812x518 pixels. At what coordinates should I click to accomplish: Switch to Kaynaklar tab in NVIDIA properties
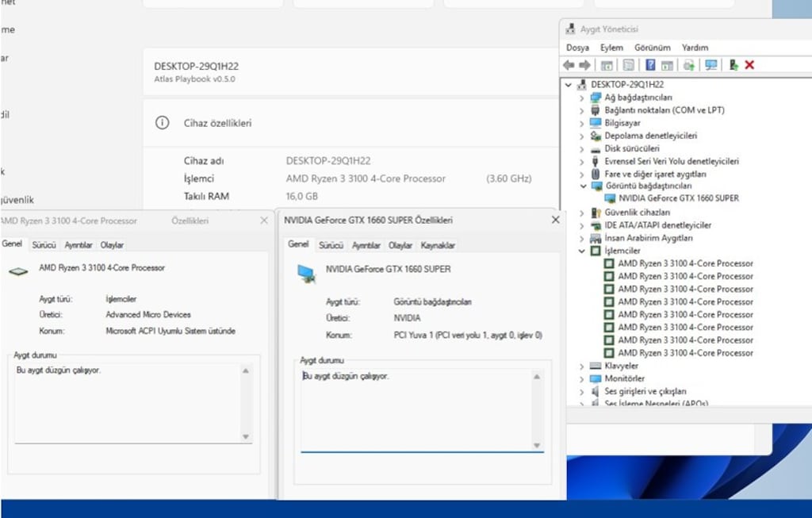pyautogui.click(x=438, y=245)
